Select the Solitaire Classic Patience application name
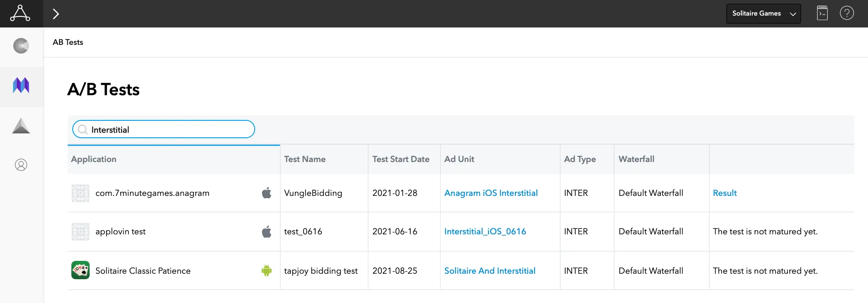The image size is (868, 303). point(143,271)
